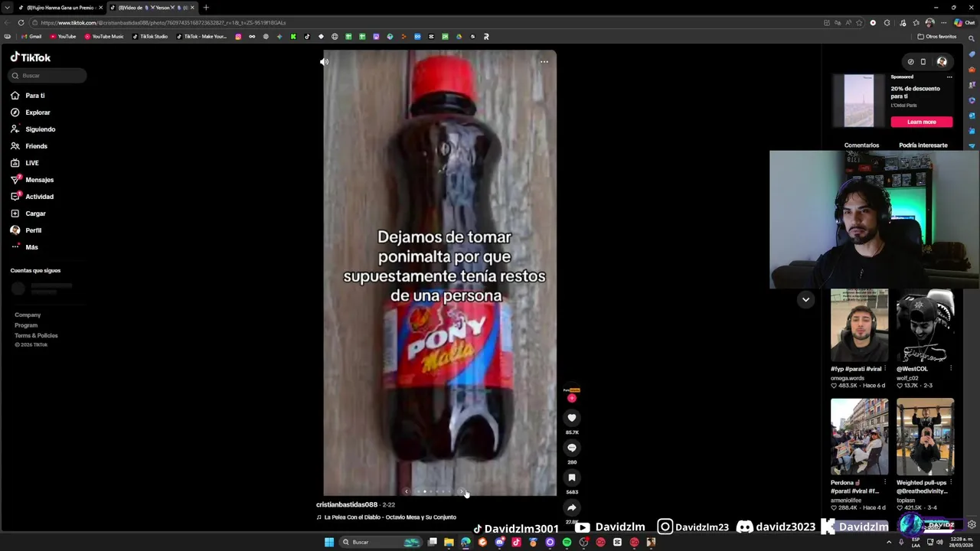Click Learn more ad button
The image size is (980, 551).
pyautogui.click(x=922, y=122)
